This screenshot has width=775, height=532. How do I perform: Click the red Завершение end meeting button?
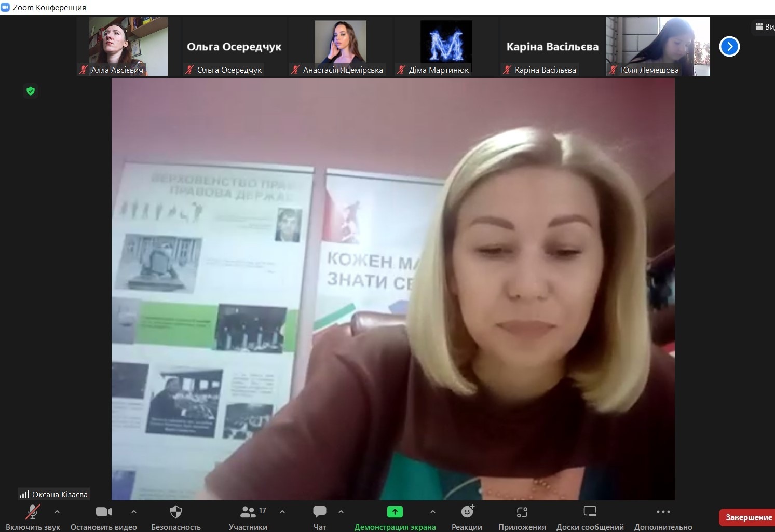click(x=748, y=517)
